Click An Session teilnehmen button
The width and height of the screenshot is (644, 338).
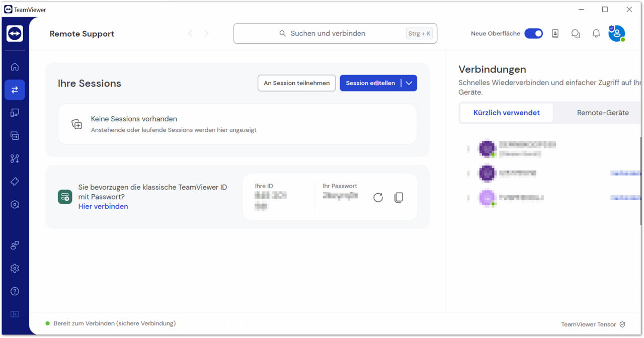point(297,83)
